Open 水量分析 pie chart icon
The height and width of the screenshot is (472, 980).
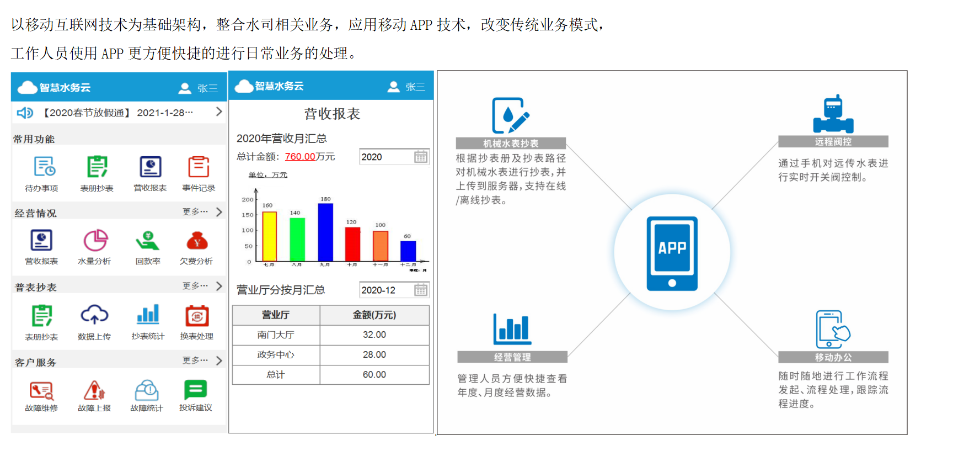coord(95,241)
